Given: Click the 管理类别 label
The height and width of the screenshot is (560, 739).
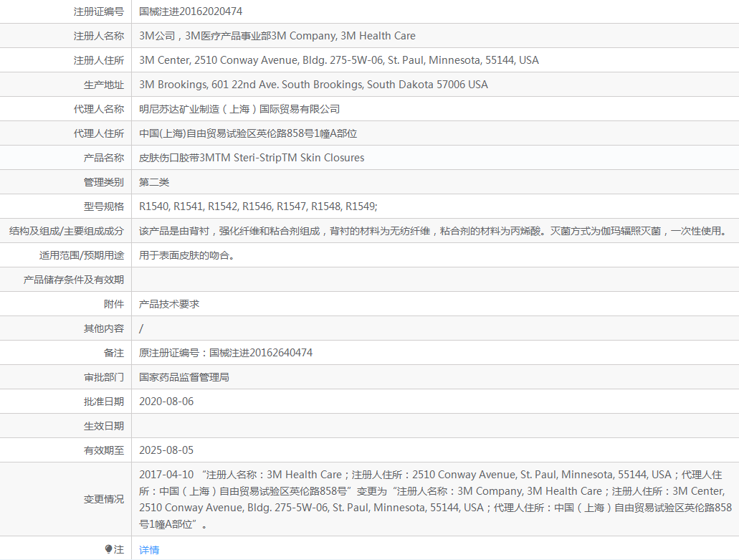Looking at the screenshot, I should (x=104, y=182).
